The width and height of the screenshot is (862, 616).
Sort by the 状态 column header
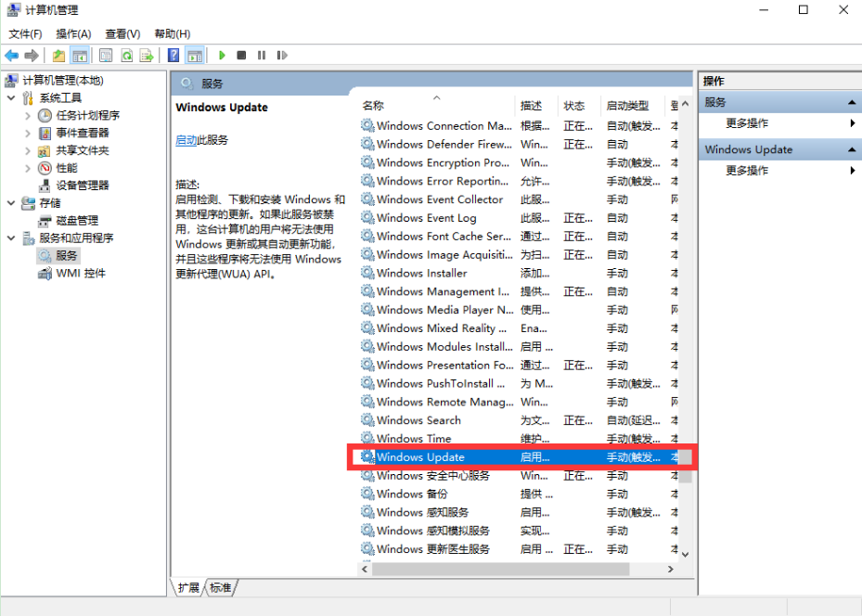(x=580, y=105)
